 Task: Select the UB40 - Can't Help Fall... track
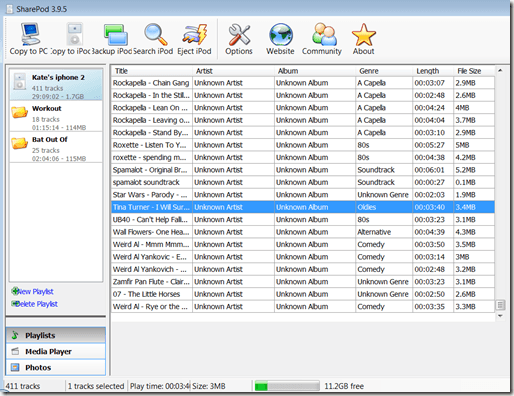point(303,220)
